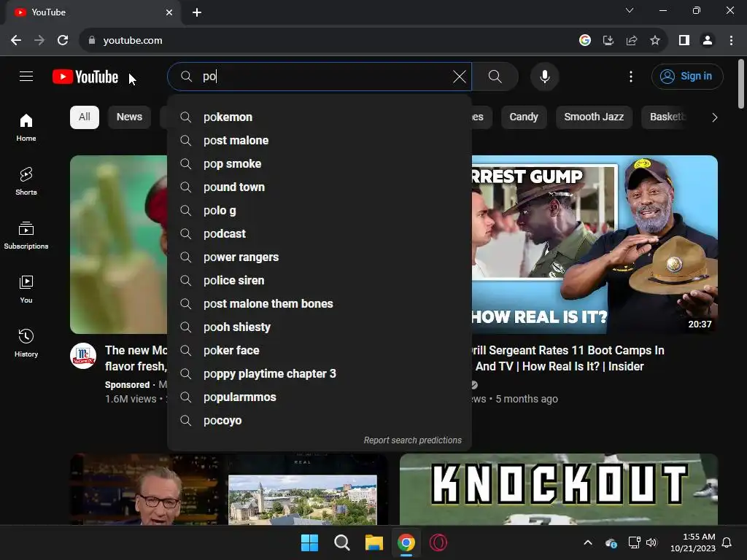Open the tab search dropdown chevron
The image size is (747, 560).
(630, 10)
